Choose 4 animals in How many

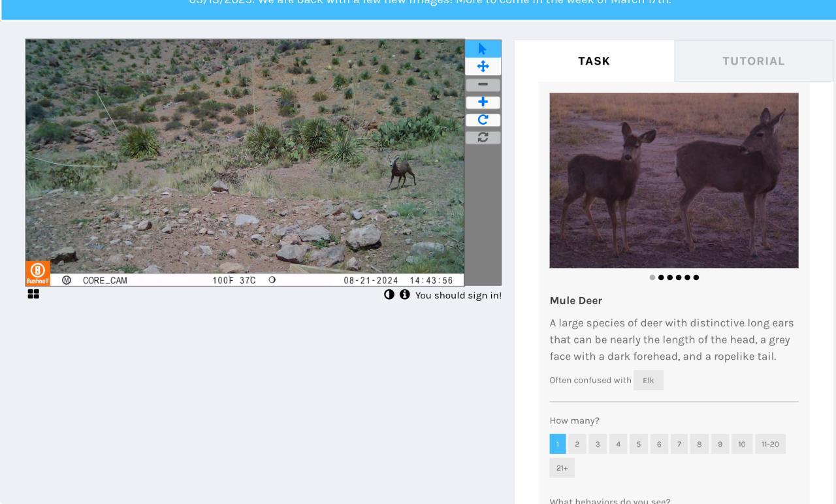618,444
